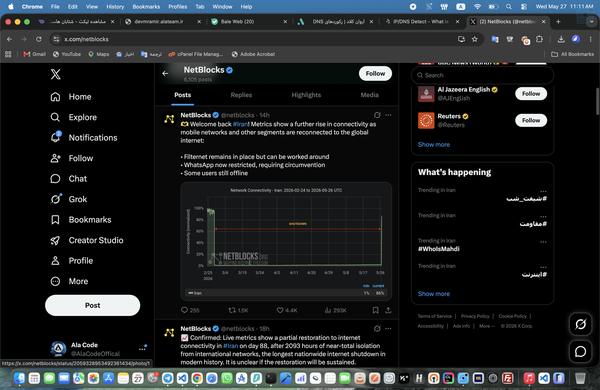Open Explore in X sidebar

pyautogui.click(x=74, y=117)
